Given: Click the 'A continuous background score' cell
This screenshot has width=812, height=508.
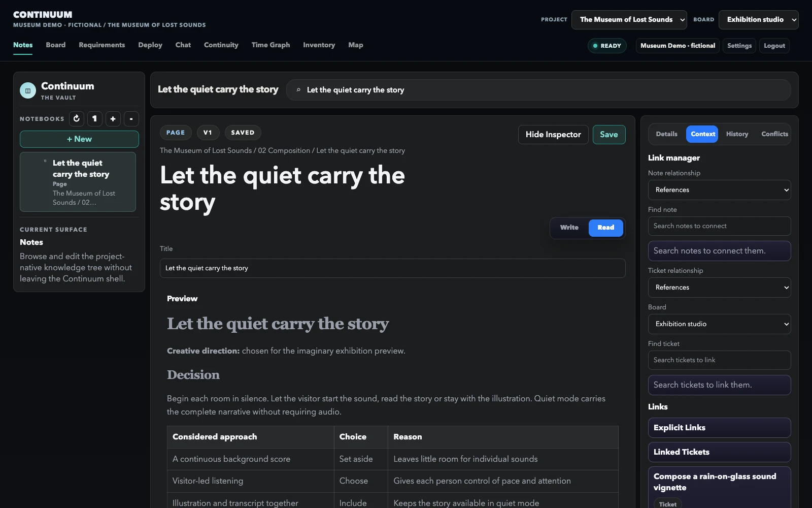Looking at the screenshot, I should pyautogui.click(x=250, y=459).
